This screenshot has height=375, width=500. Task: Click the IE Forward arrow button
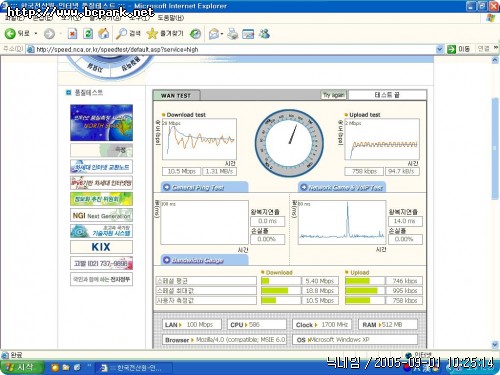pyautogui.click(x=49, y=34)
